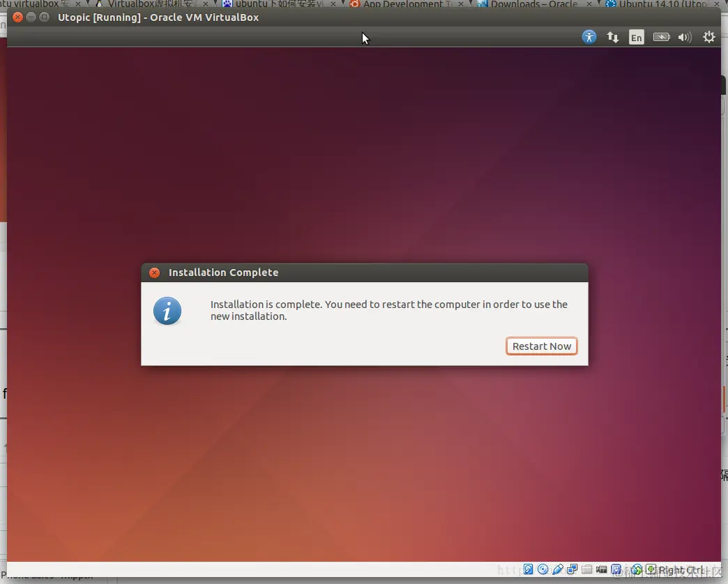Switch to the 'Virtualbox虚拟机安' browser tab
728x584 pixels.
149,4
